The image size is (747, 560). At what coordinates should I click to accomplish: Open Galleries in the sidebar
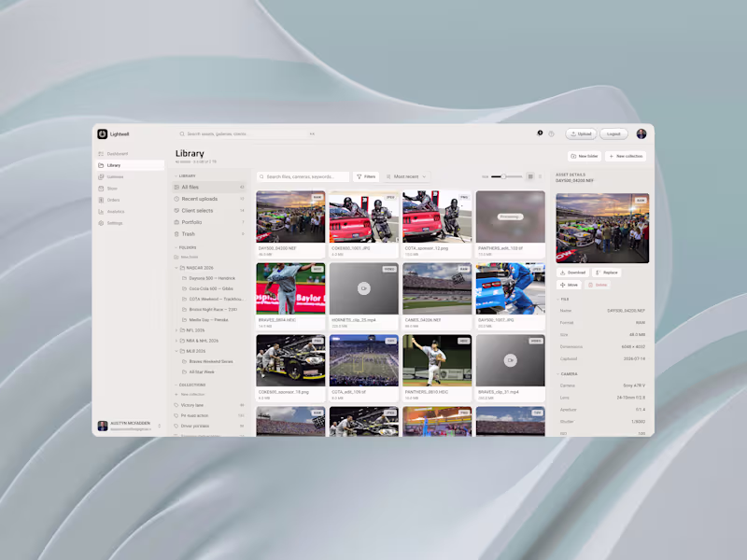130,176
